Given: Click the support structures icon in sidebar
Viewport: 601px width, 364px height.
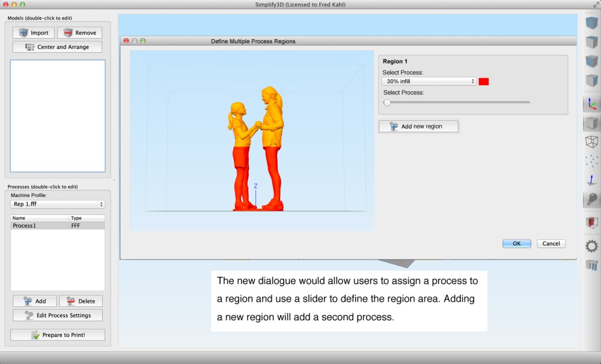Looking at the screenshot, I should pyautogui.click(x=592, y=265).
